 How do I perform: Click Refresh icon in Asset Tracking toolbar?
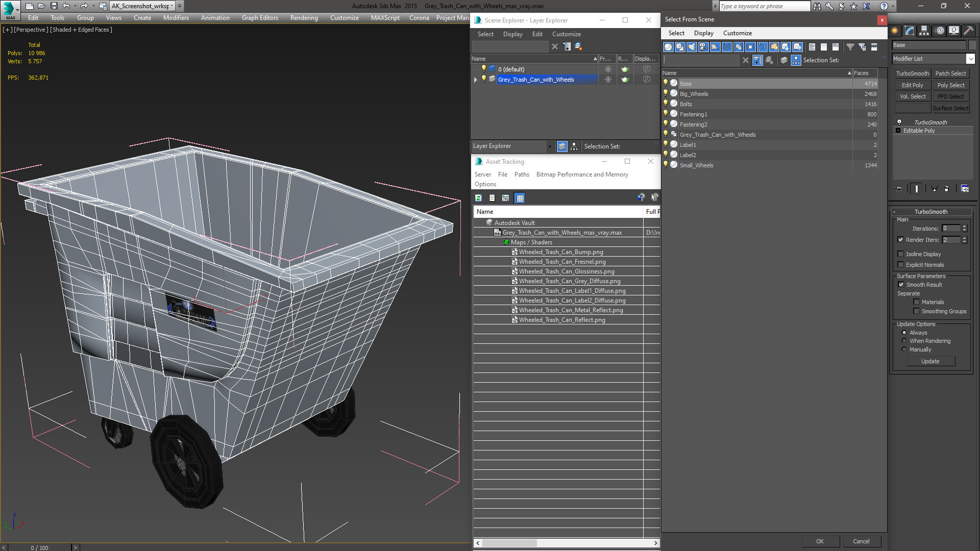(x=479, y=198)
